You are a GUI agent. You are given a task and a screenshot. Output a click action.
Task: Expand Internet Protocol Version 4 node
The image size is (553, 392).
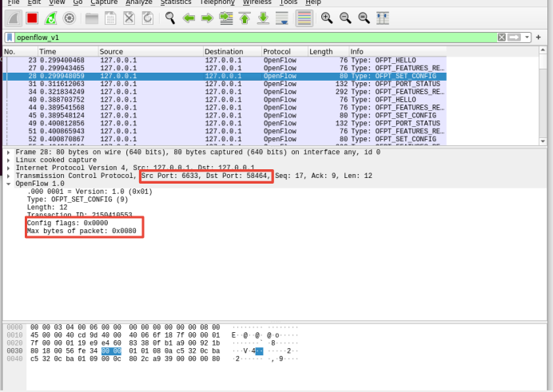point(9,168)
